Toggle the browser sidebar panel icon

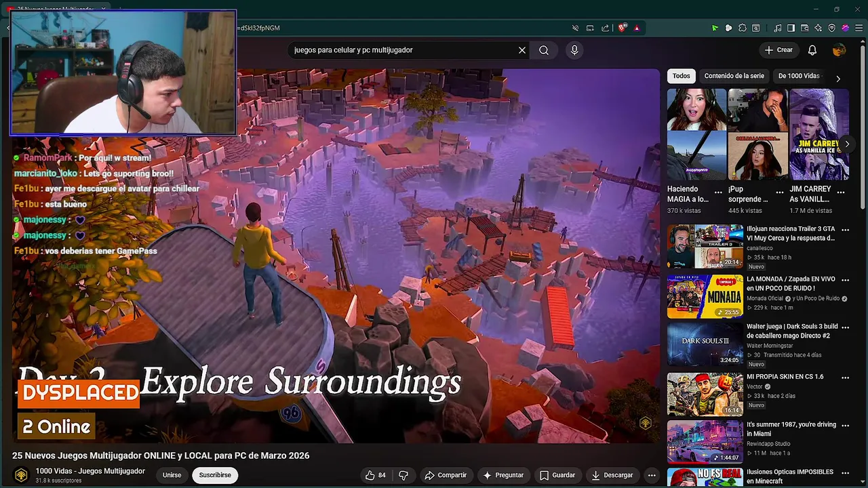(791, 28)
